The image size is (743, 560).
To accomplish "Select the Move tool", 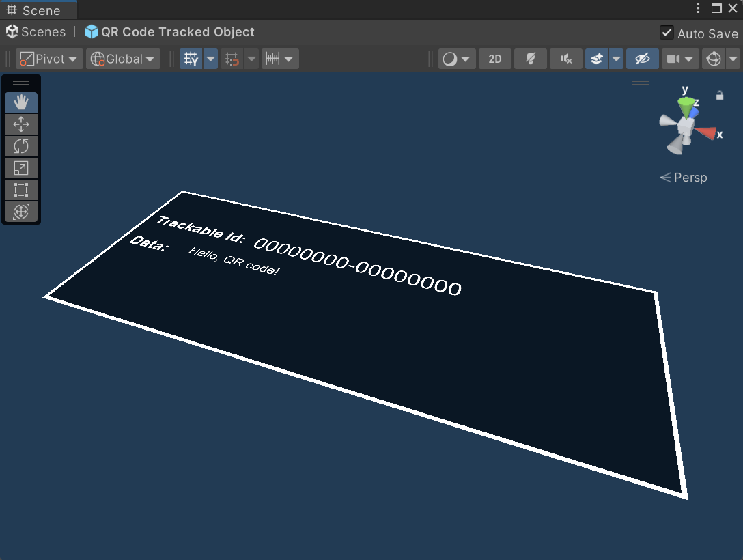I will [21, 124].
